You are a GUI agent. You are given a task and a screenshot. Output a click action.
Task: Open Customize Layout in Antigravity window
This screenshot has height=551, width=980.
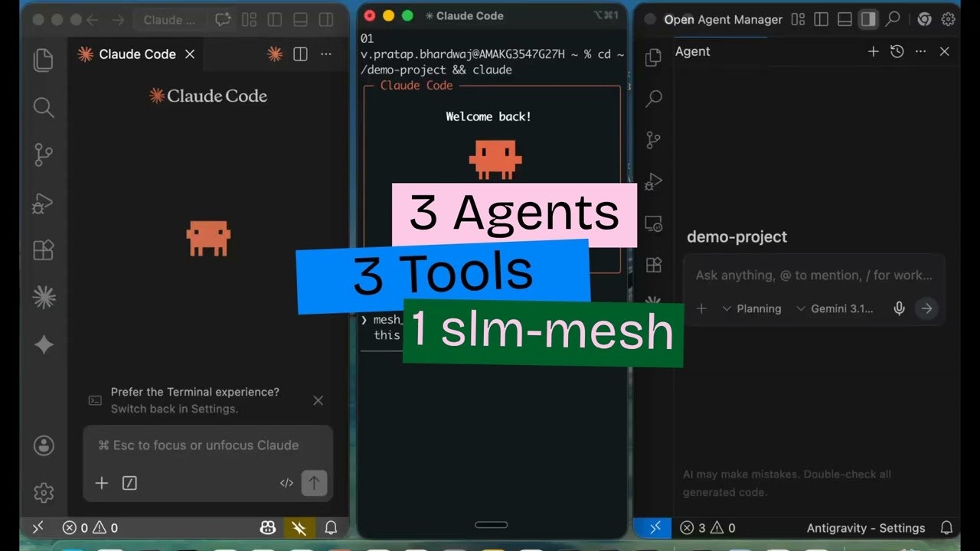coord(798,19)
